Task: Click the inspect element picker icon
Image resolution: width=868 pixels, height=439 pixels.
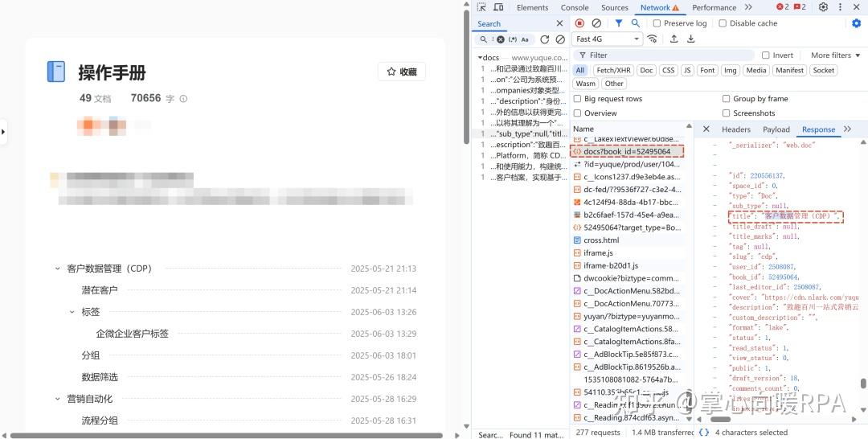Action: coord(481,7)
